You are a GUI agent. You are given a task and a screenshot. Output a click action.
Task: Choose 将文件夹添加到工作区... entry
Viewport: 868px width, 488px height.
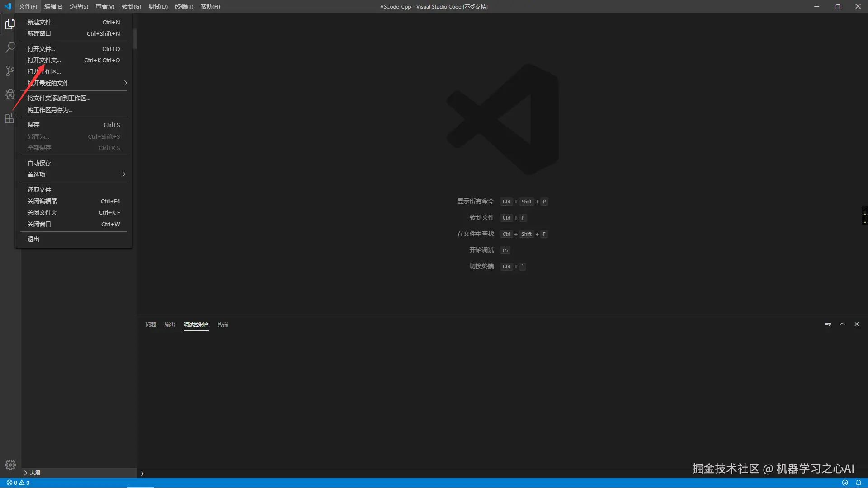coord(74,98)
